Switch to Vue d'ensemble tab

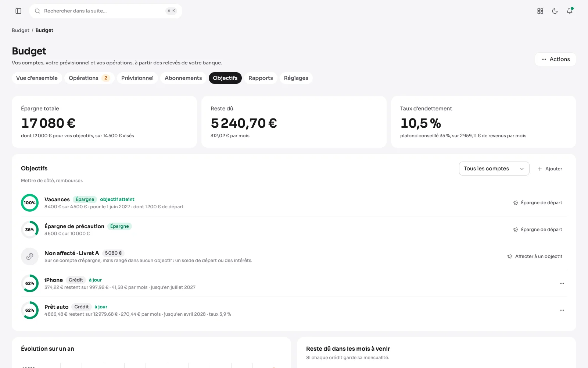[37, 78]
